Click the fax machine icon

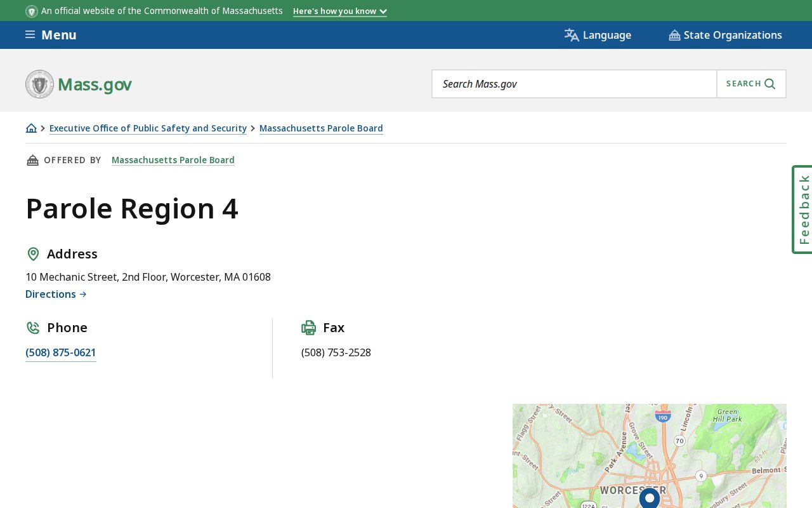point(309,328)
